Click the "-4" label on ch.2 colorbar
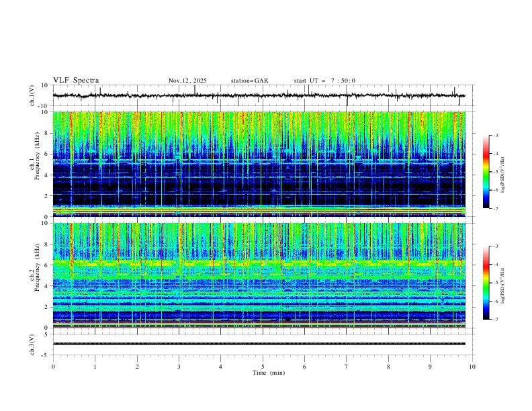 (x=495, y=265)
